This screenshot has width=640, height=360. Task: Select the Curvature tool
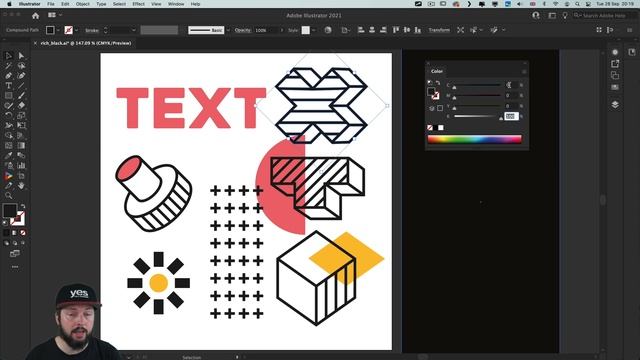(x=21, y=76)
